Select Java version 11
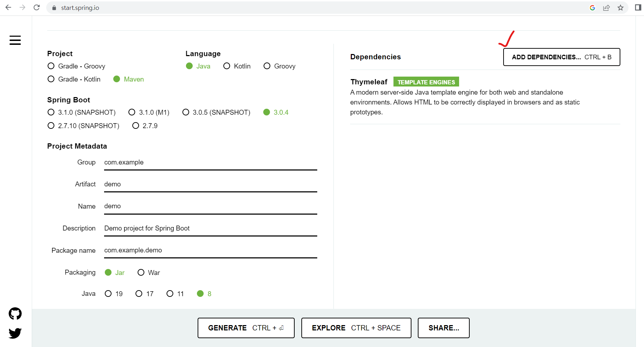This screenshot has height=347, width=644. point(175,294)
